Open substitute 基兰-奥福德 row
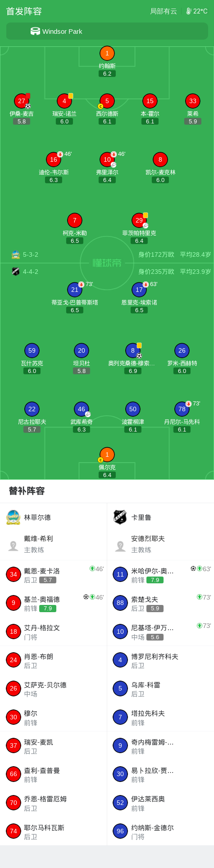214x868 pixels. 54,603
